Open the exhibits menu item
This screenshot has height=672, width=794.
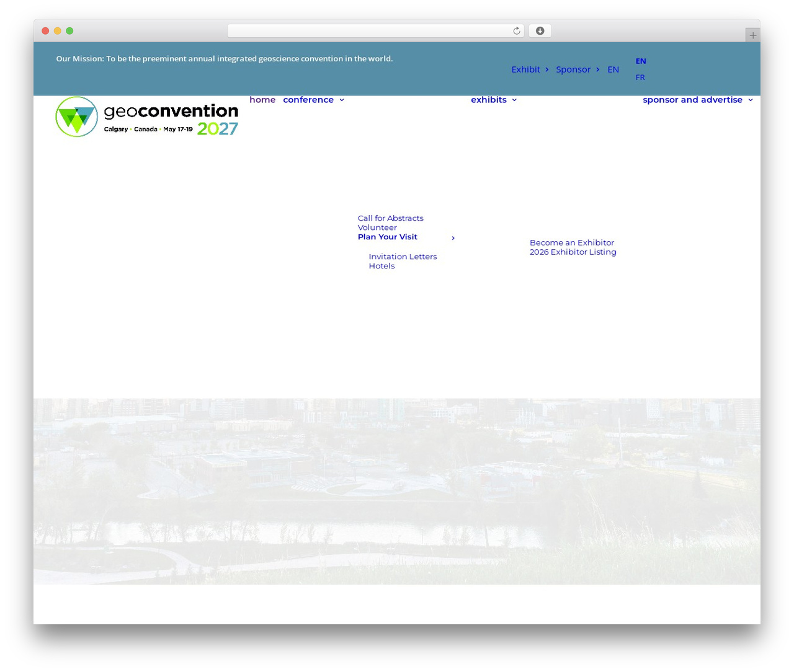489,100
